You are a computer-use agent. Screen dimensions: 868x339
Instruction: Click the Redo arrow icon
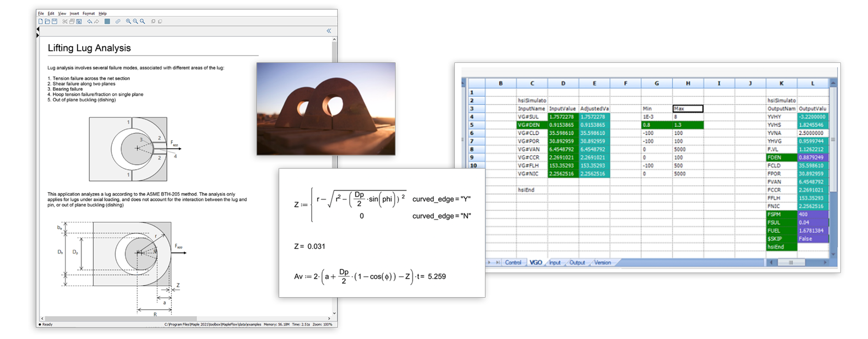click(x=96, y=21)
